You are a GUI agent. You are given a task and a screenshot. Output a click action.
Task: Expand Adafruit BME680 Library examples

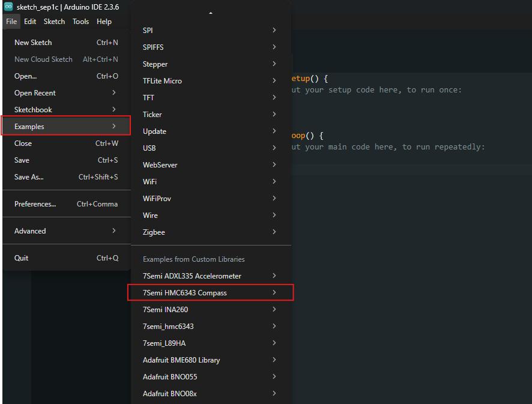(x=211, y=360)
